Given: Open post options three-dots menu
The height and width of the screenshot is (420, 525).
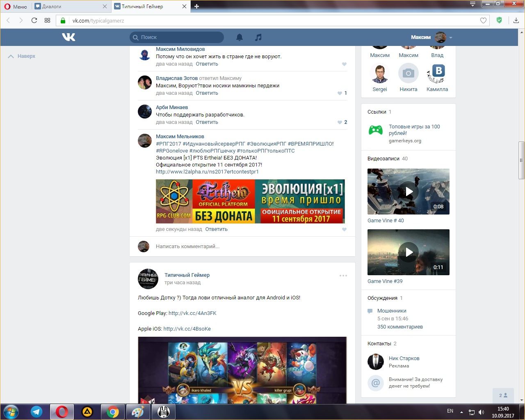Looking at the screenshot, I should tap(343, 276).
